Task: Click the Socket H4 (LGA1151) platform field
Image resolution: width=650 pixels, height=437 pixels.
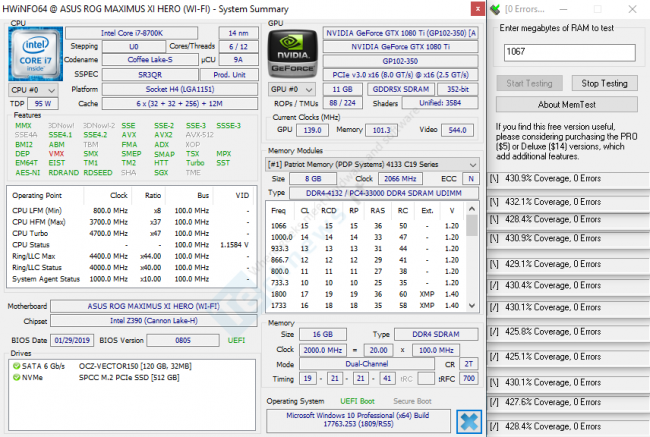Action: click(180, 90)
